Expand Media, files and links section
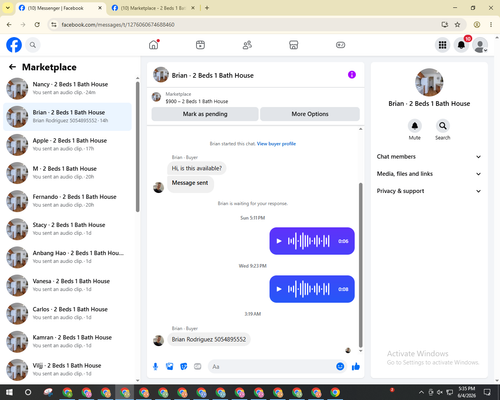Viewport: 500px width, 400px height. pyautogui.click(x=429, y=174)
